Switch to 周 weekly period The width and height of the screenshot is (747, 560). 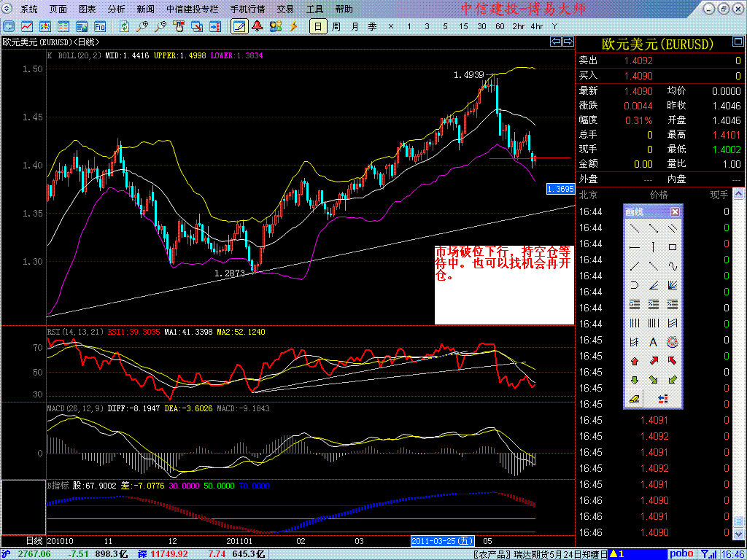[x=336, y=27]
